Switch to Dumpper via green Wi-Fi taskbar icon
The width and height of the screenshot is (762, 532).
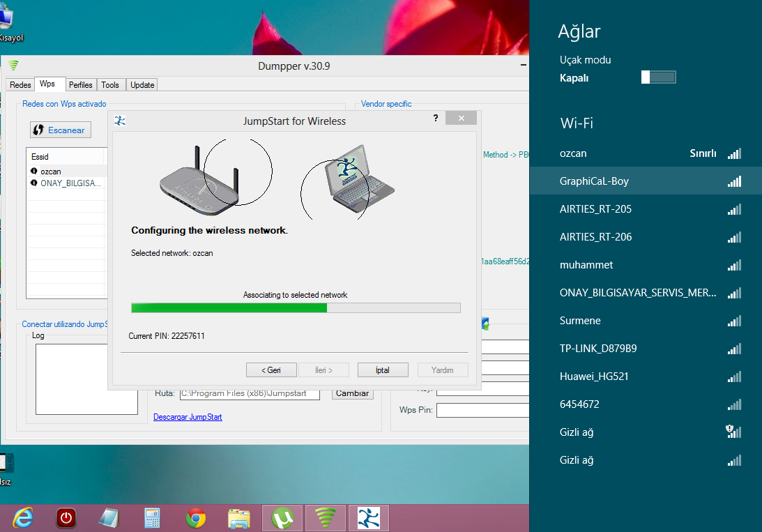click(x=326, y=518)
